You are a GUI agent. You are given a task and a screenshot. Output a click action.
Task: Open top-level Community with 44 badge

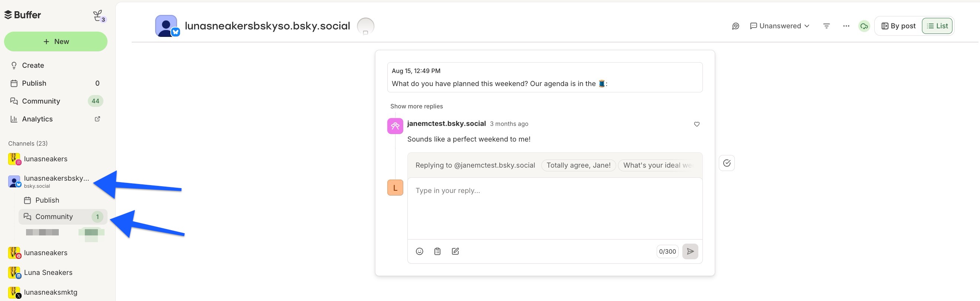tap(55, 101)
